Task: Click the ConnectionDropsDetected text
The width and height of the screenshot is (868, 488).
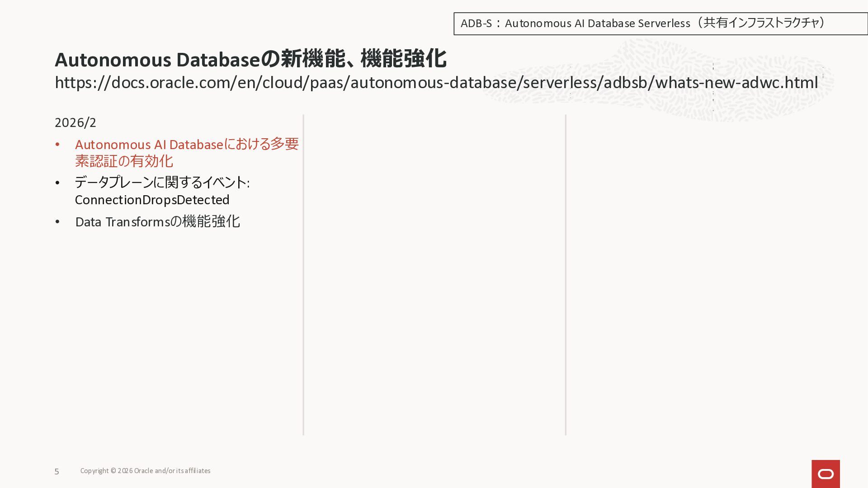Action: 152,200
